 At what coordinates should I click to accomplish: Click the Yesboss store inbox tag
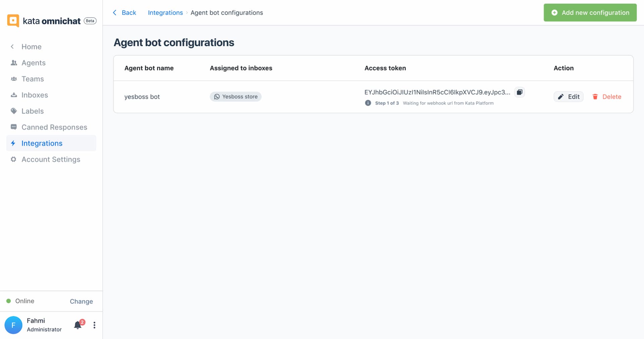click(235, 97)
